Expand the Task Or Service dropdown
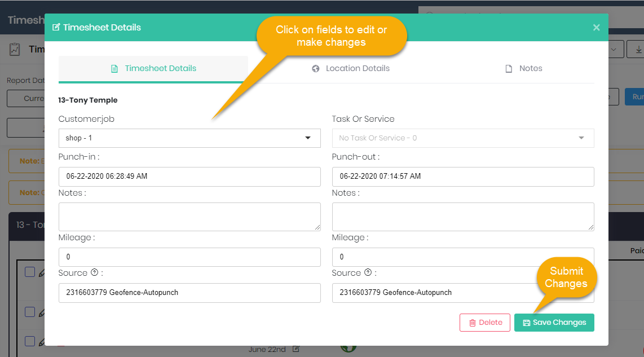This screenshot has height=357, width=644. coord(462,138)
